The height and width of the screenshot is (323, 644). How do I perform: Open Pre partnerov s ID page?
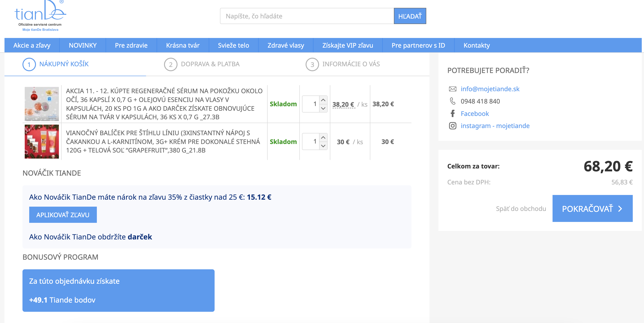click(418, 45)
